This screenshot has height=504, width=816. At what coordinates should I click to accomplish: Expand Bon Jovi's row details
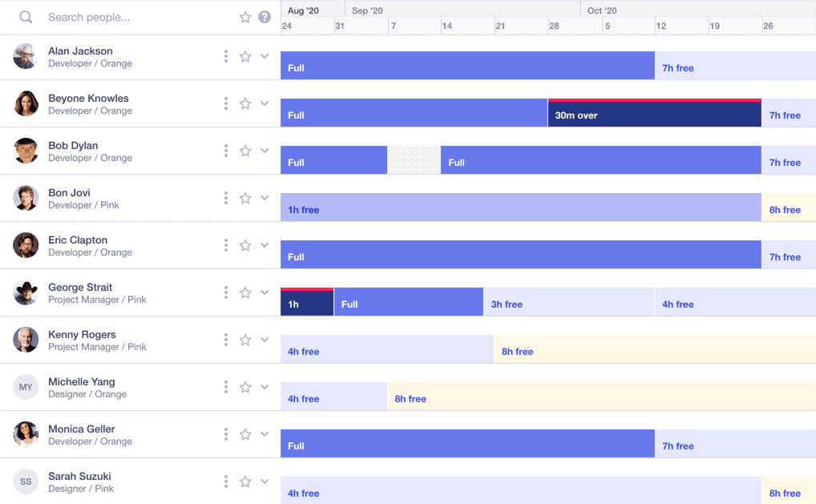tap(265, 198)
